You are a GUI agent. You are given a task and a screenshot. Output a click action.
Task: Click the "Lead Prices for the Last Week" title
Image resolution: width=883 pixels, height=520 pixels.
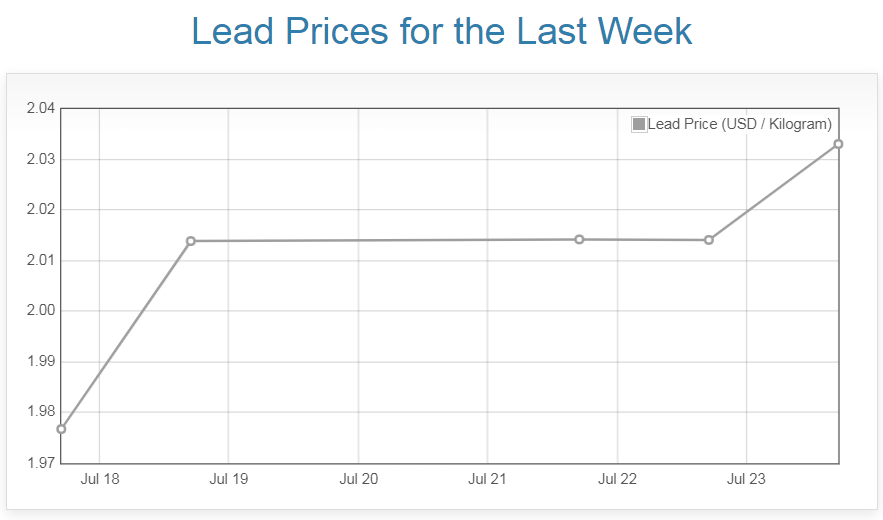(441, 31)
